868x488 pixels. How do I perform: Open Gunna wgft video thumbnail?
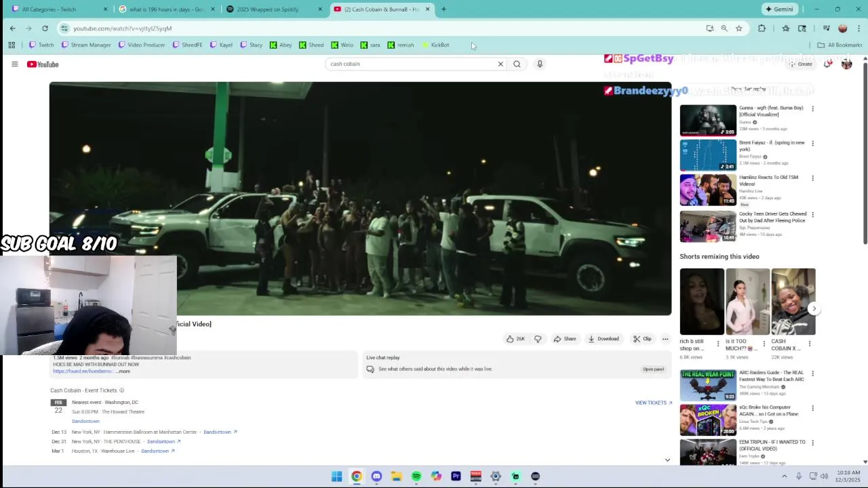point(708,120)
